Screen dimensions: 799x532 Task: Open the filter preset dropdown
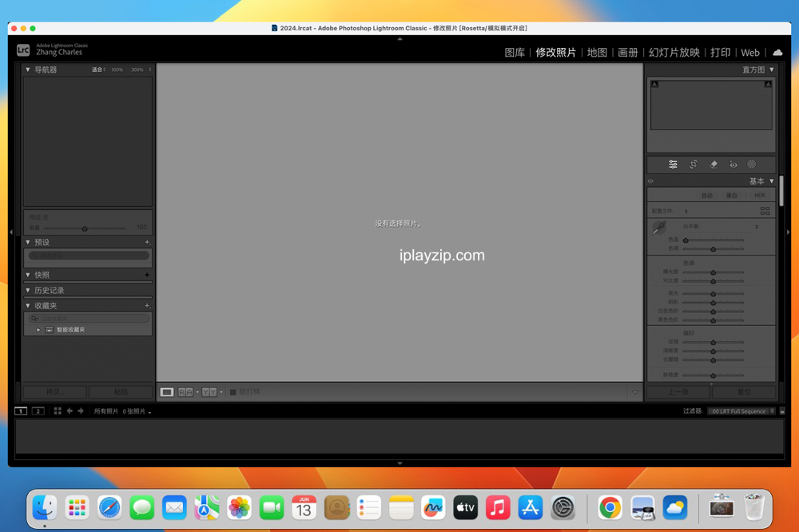pos(741,411)
